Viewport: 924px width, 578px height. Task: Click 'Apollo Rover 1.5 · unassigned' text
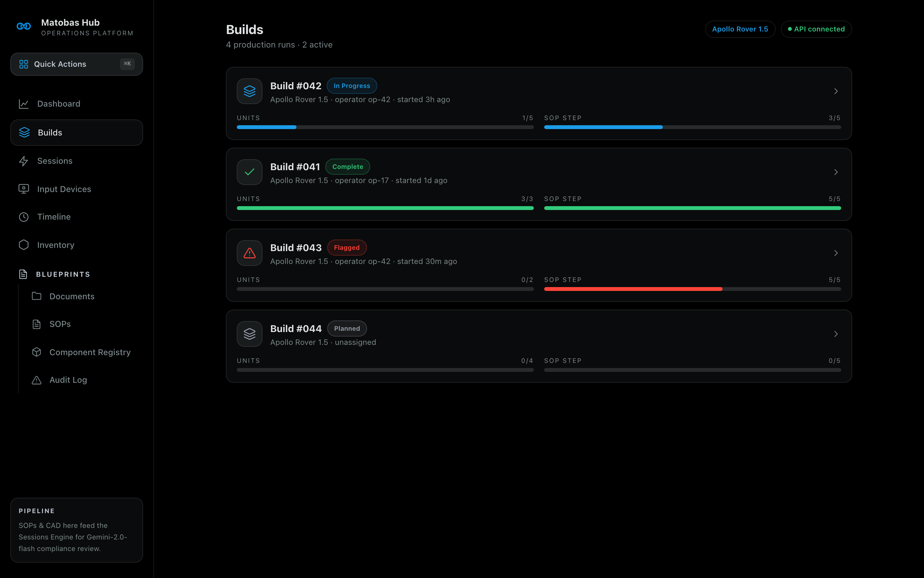click(323, 343)
